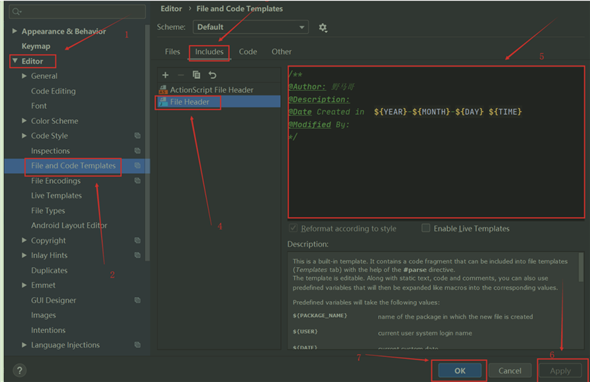This screenshot has width=590, height=382.
Task: Click the description panel scrollbar
Action: (581, 267)
